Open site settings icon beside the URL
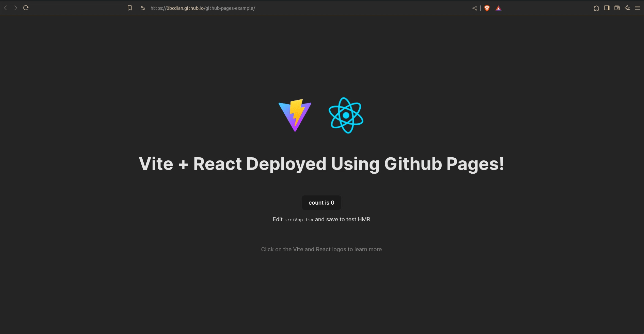Viewport: 644px width, 334px height. tap(143, 8)
